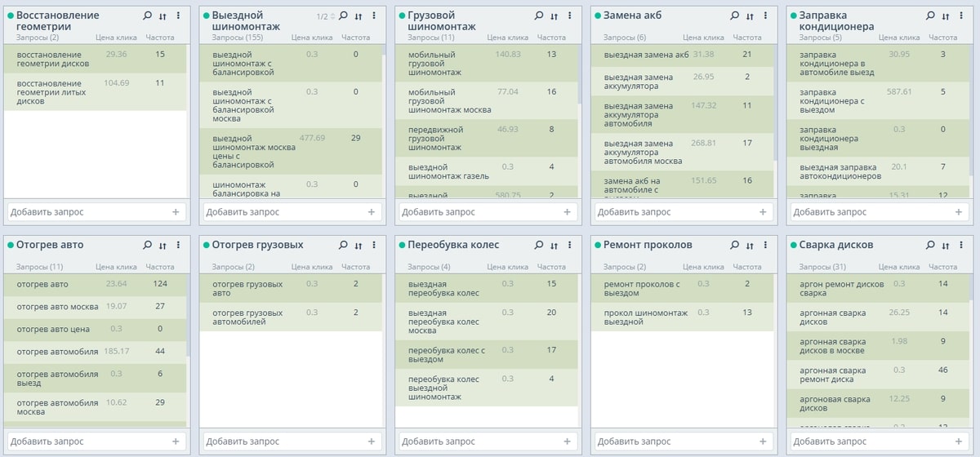Screen dimensions: 980x457
Task: Add a query via plus in Замена акб
Action: point(764,212)
